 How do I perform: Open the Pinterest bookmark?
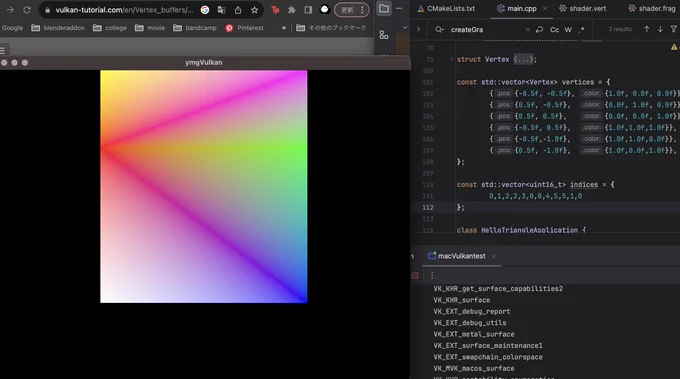245,28
